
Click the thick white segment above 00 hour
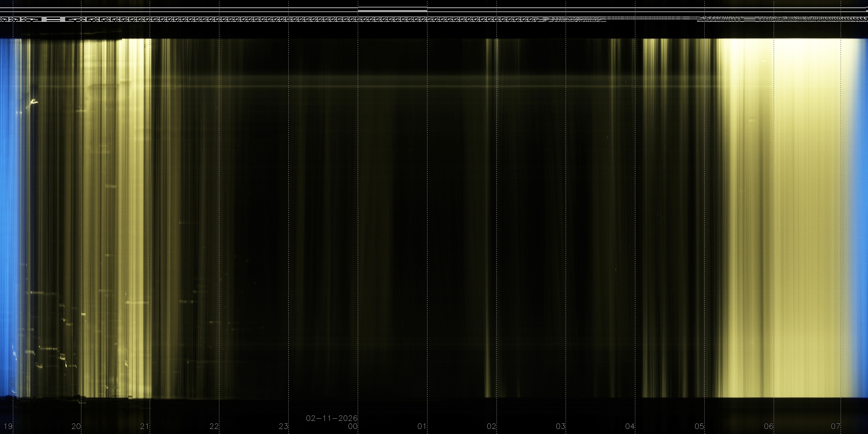pyautogui.click(x=392, y=11)
